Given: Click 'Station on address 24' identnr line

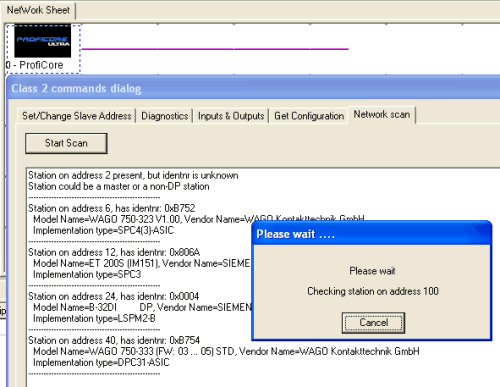Looking at the screenshot, I should pyautogui.click(x=114, y=296).
